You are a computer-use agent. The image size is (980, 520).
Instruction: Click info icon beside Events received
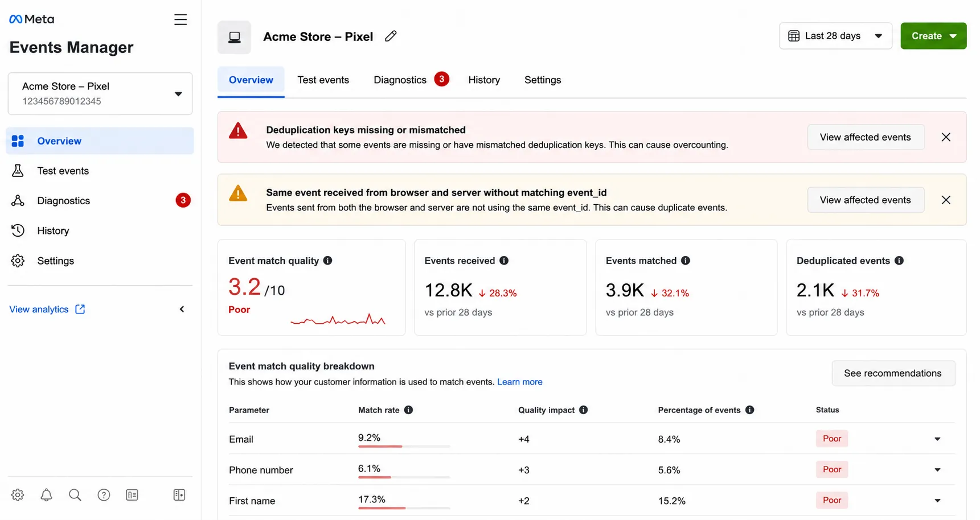point(504,261)
